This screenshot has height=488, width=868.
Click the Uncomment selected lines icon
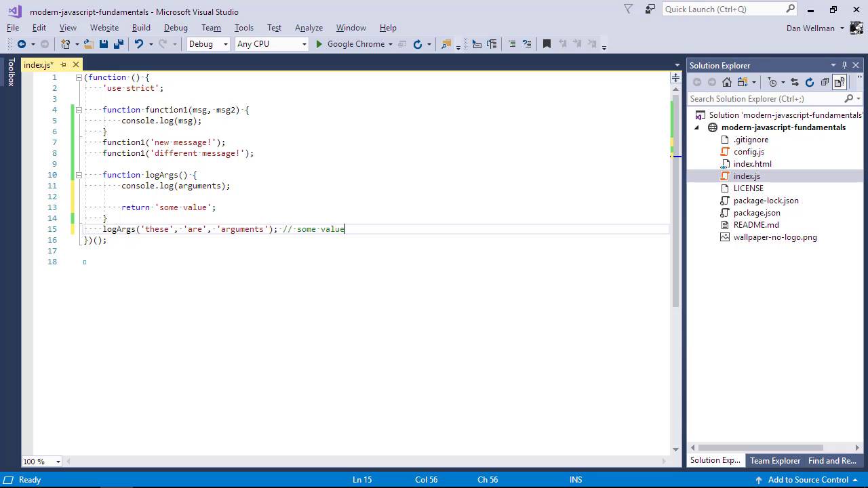527,44
